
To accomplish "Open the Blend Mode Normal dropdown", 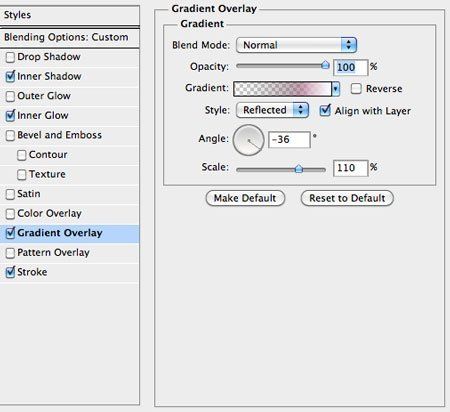I will [296, 45].
